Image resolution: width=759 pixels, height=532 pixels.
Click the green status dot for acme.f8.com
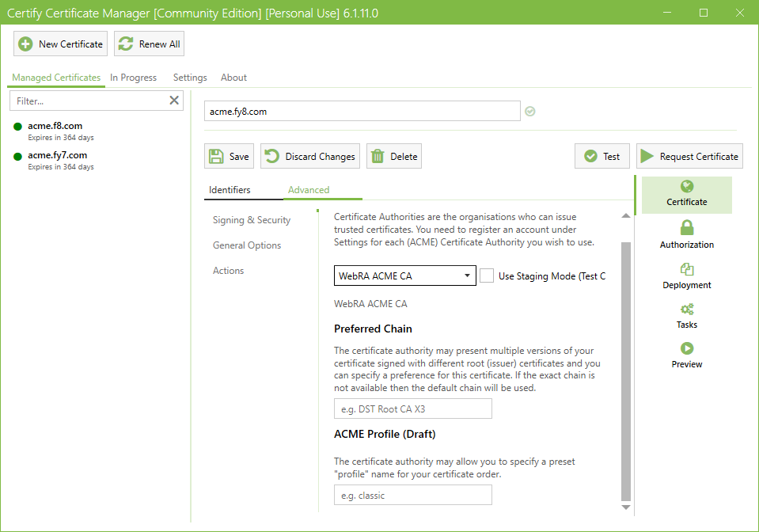click(18, 127)
